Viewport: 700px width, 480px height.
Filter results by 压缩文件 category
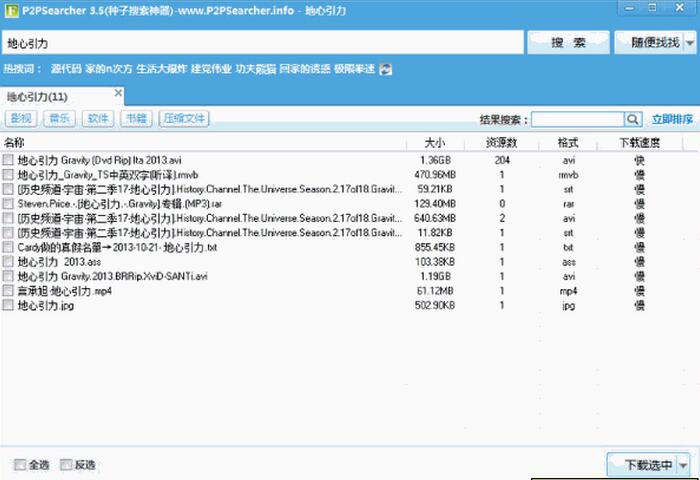point(184,119)
